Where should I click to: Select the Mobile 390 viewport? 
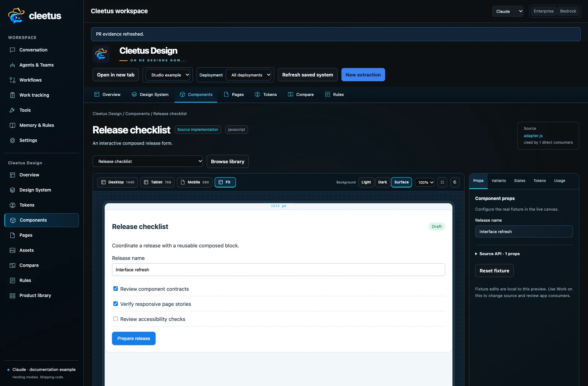click(195, 182)
